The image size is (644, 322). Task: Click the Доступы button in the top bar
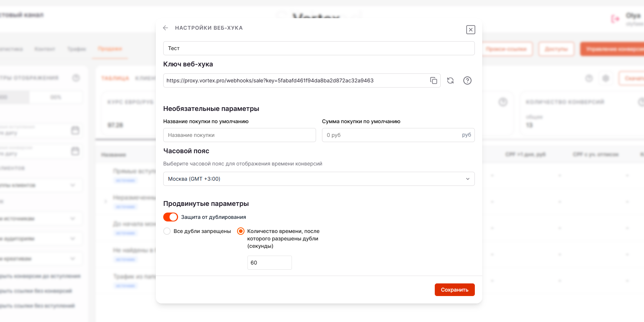[556, 49]
